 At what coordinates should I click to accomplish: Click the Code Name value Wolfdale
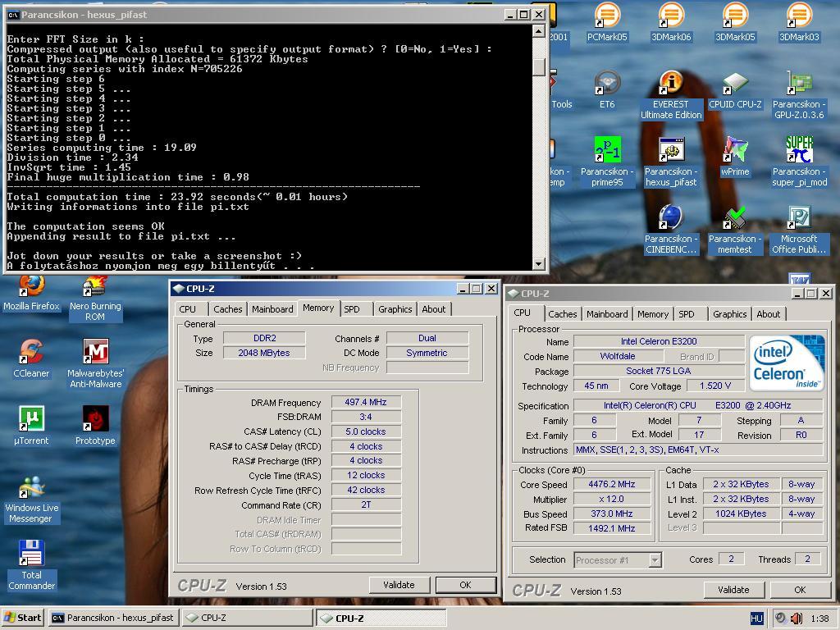[618, 356]
